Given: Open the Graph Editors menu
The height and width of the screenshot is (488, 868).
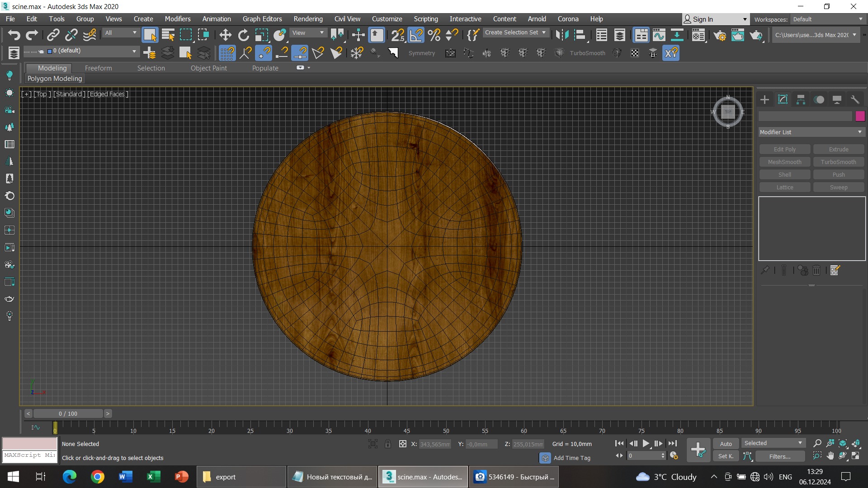Looking at the screenshot, I should [262, 19].
